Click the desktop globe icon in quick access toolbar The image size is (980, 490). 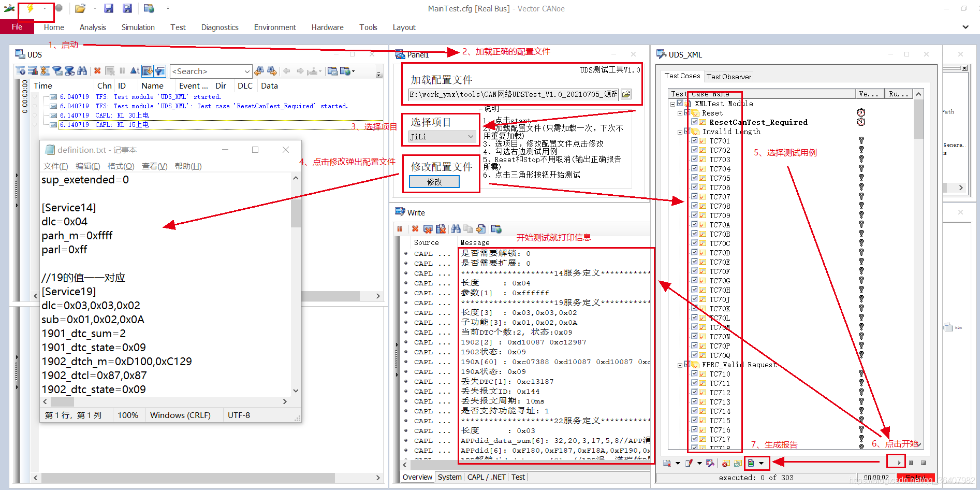tap(149, 8)
